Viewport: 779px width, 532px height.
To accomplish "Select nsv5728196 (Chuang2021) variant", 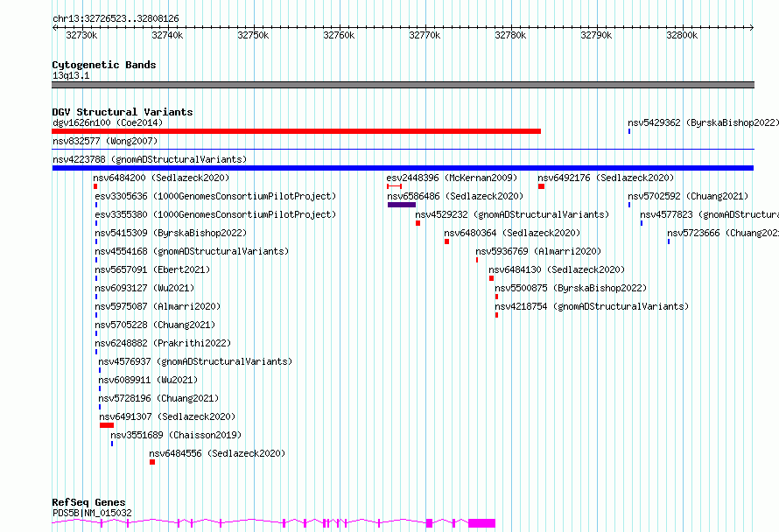I will point(158,398).
